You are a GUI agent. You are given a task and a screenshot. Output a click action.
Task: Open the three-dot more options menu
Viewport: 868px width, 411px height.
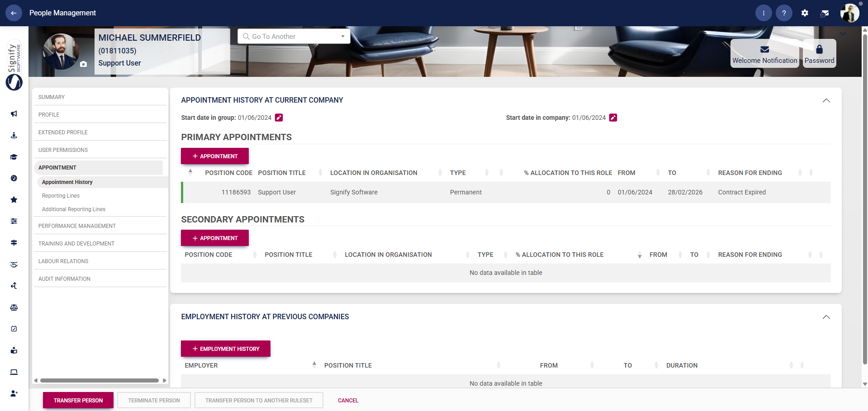pos(764,13)
